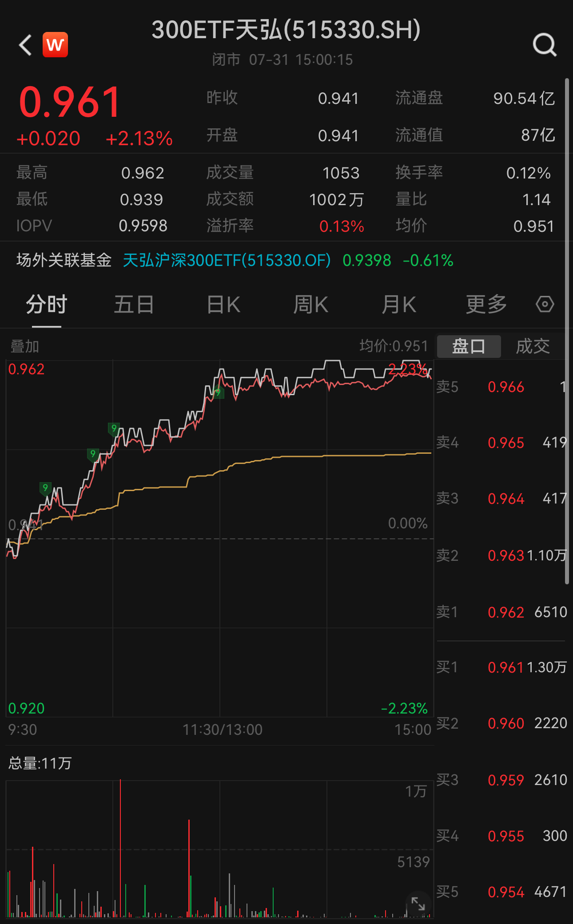Tap the green 9 marker near chart peak
Screen dimensions: 573x924
[217, 393]
